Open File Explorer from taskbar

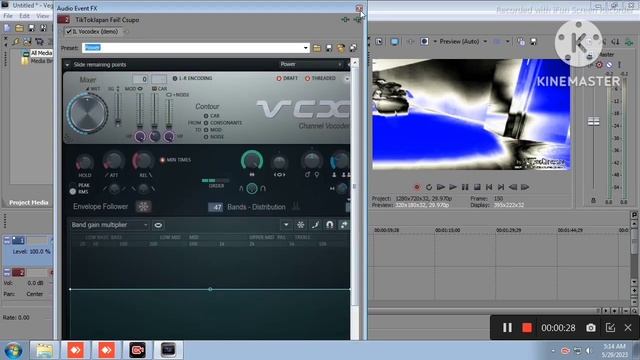click(44, 351)
